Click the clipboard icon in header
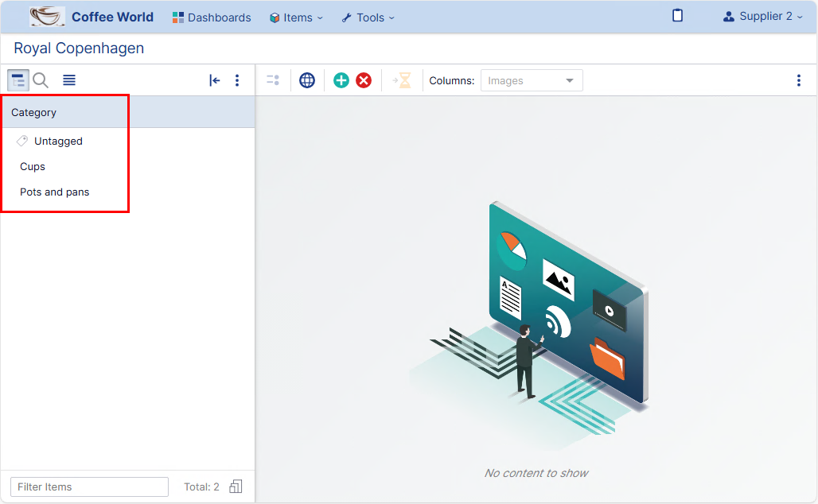Viewport: 818px width, 504px height. pyautogui.click(x=677, y=16)
